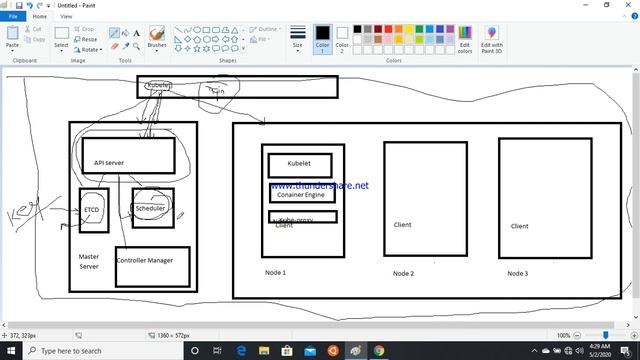Choose the Triangle shape
Viewport: 640px width, 360px height.
235,30
